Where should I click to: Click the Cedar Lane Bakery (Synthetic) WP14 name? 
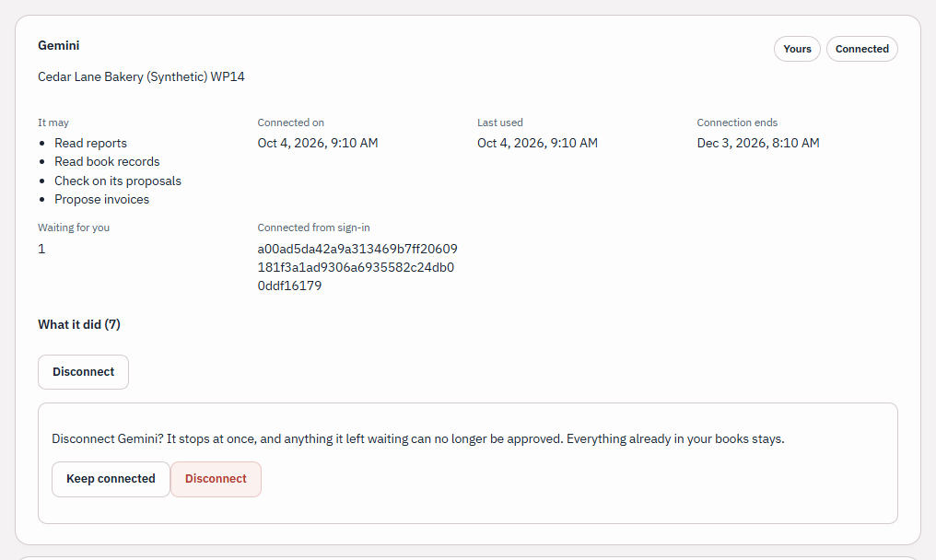coord(141,76)
